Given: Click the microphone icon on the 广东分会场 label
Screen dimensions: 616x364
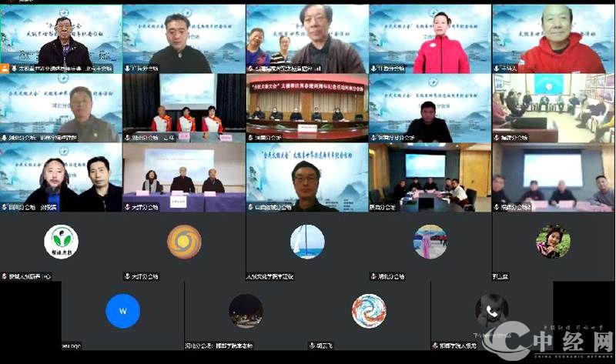Looking at the screenshot, I should (x=128, y=68).
